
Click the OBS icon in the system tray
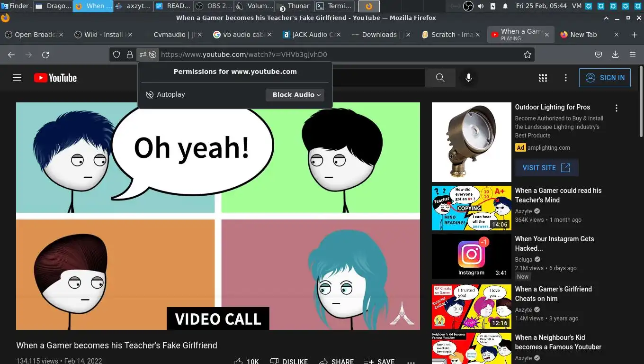468,6
